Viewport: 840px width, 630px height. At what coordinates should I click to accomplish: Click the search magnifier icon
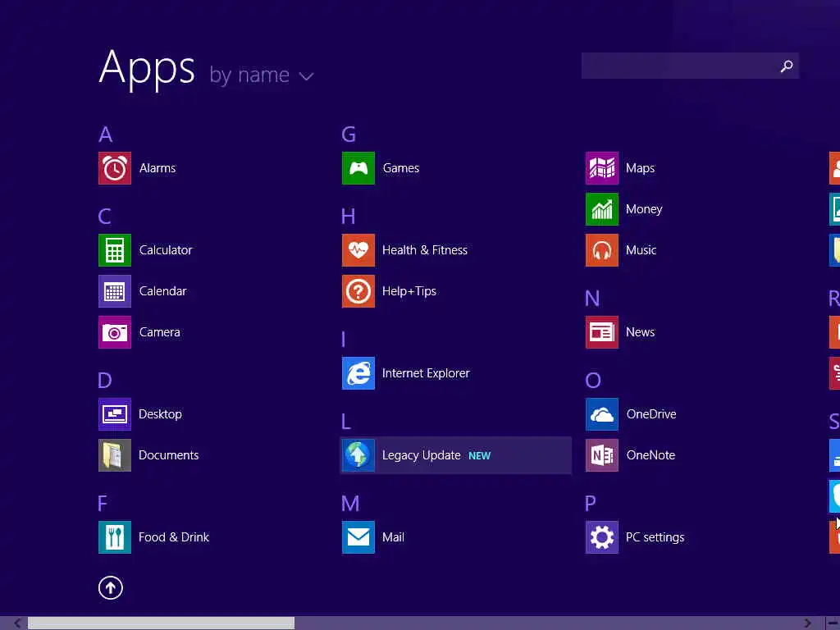(787, 66)
